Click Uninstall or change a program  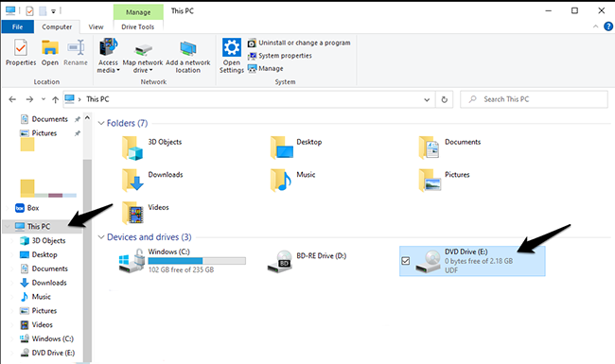(299, 43)
